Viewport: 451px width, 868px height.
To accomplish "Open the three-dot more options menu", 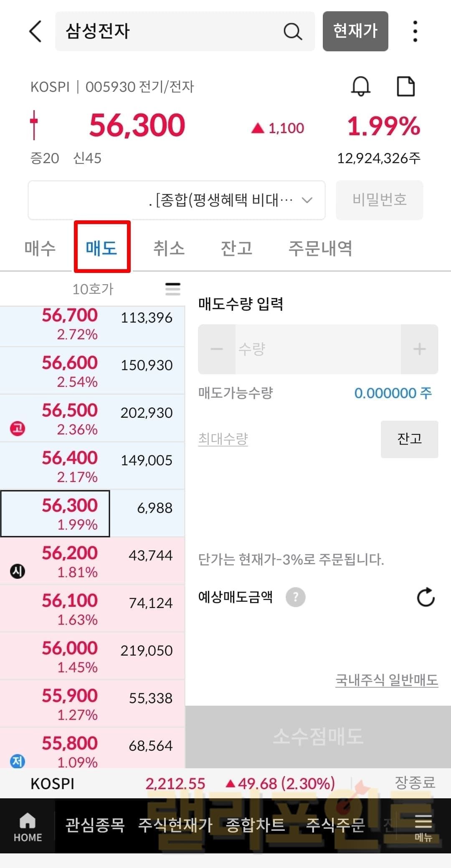I will [x=415, y=31].
